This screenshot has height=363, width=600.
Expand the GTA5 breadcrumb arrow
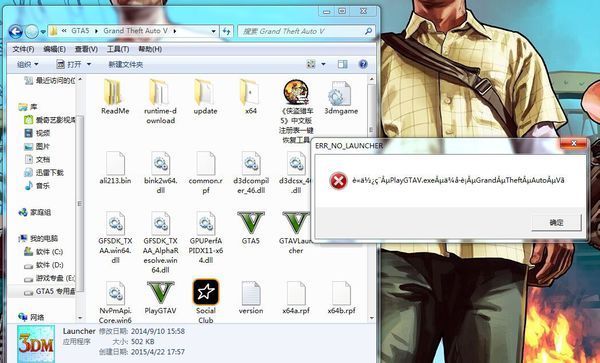(x=96, y=31)
